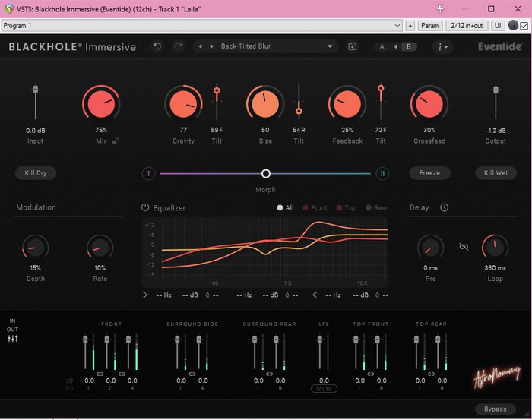
Task: Expand the Program 1 dropdown list
Action: click(397, 25)
